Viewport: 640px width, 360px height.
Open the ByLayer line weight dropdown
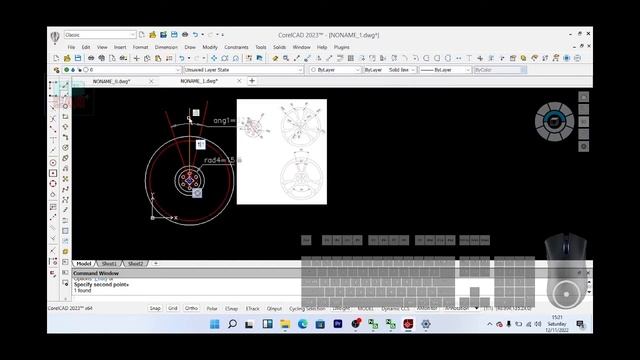coord(445,70)
